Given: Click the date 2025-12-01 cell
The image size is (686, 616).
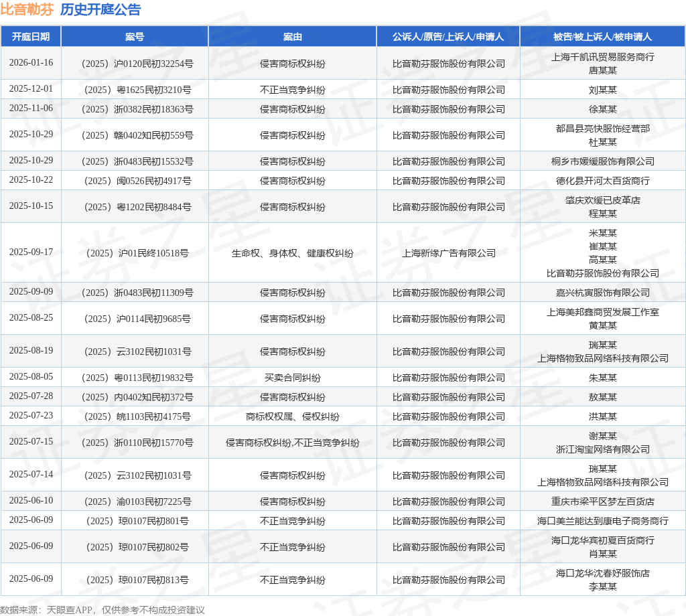Looking at the screenshot, I should pyautogui.click(x=31, y=89).
